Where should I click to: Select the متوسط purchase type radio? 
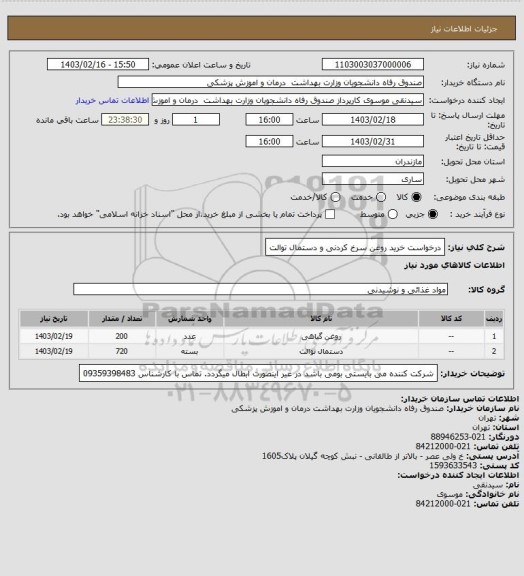pyautogui.click(x=393, y=214)
